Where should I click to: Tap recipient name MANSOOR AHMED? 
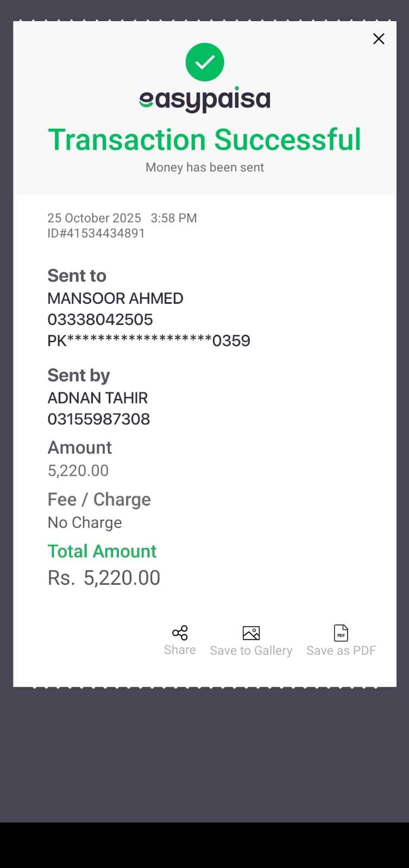pos(115,298)
